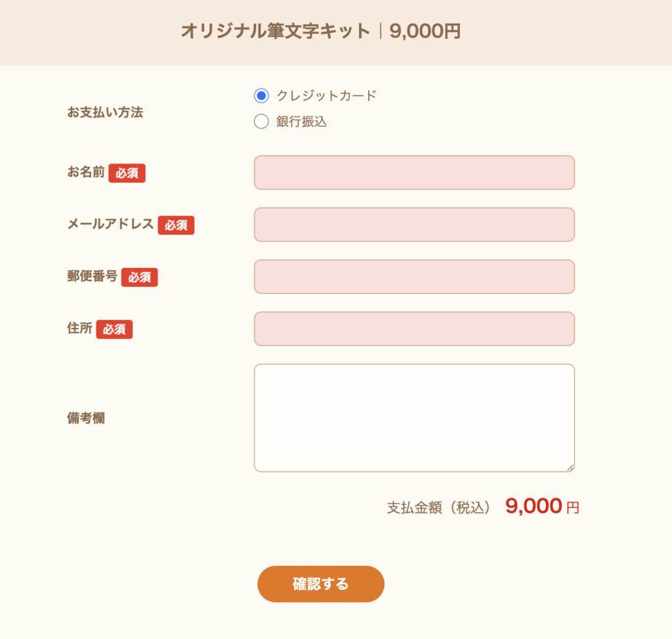Image resolution: width=672 pixels, height=639 pixels.
Task: Click the textarea resize handle corner
Action: click(x=570, y=468)
